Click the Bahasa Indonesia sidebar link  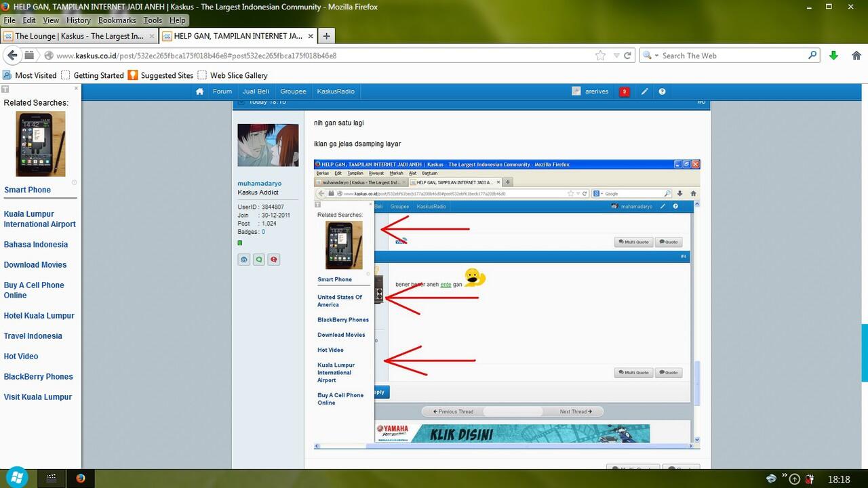point(36,245)
